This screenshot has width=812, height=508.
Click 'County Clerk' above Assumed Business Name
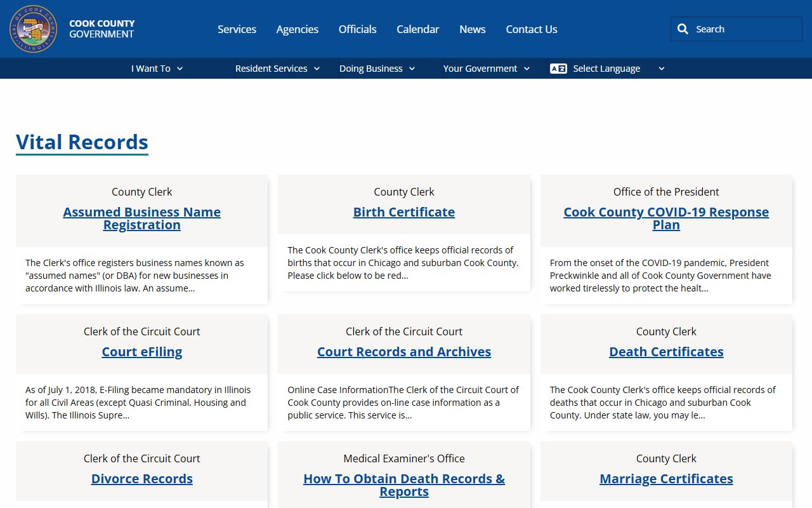(142, 192)
